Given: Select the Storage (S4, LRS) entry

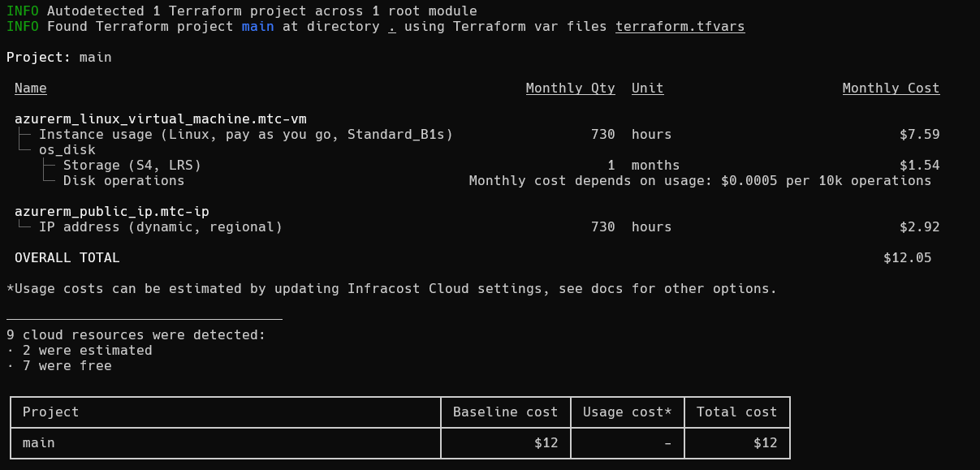Looking at the screenshot, I should click(x=132, y=166).
